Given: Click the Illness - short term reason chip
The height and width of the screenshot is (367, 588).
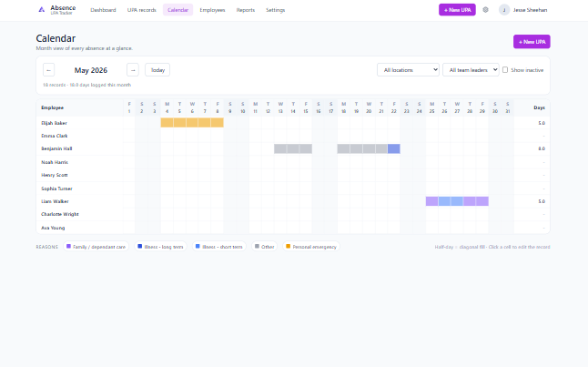Looking at the screenshot, I should 219,247.
